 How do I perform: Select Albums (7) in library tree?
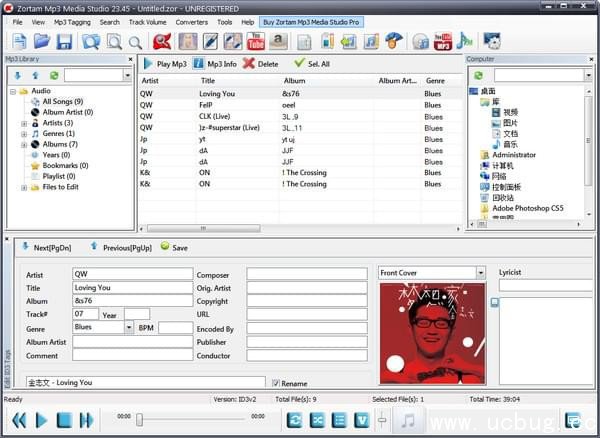coord(59,144)
